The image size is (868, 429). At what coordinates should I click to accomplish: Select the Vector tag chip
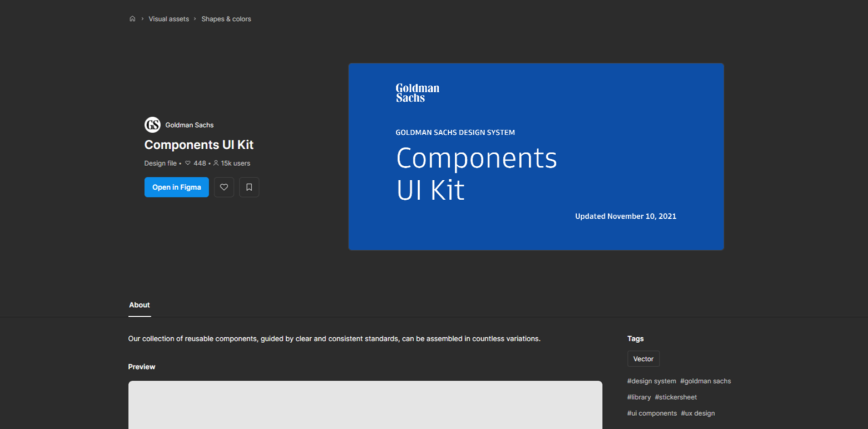pos(643,359)
